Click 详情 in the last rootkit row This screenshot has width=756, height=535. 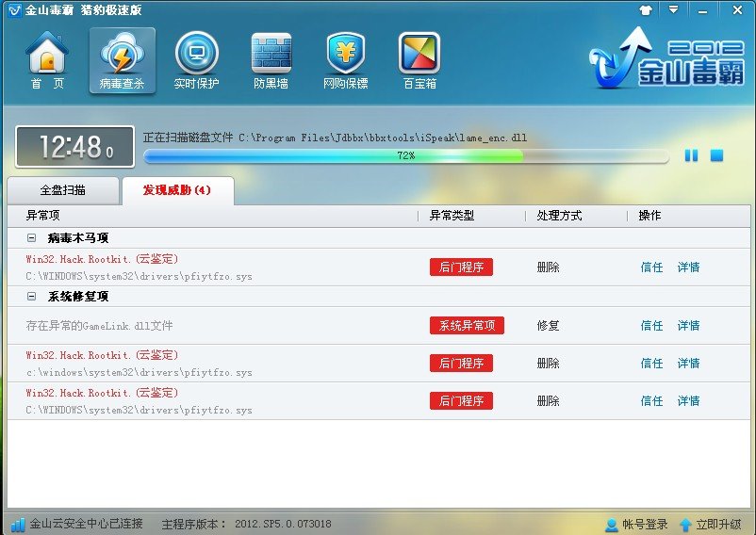coord(688,400)
